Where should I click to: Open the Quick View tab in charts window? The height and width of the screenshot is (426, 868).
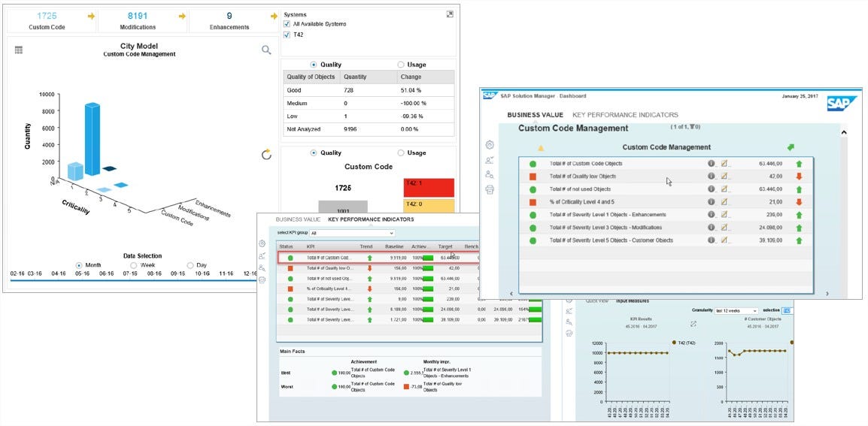pyautogui.click(x=597, y=301)
